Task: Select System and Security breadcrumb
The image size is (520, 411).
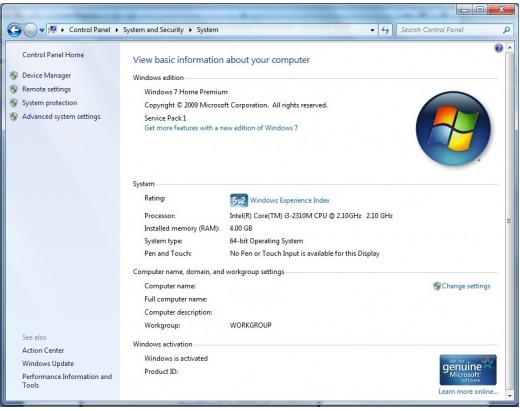Action: [x=153, y=30]
